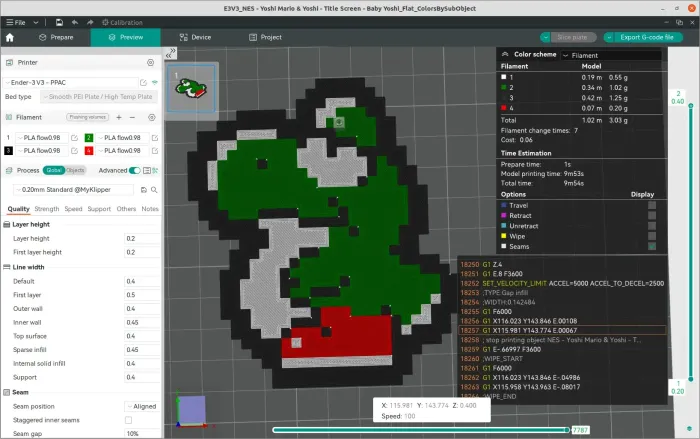Open the Bed type dropdown
This screenshot has width=700, height=439.
click(98, 97)
